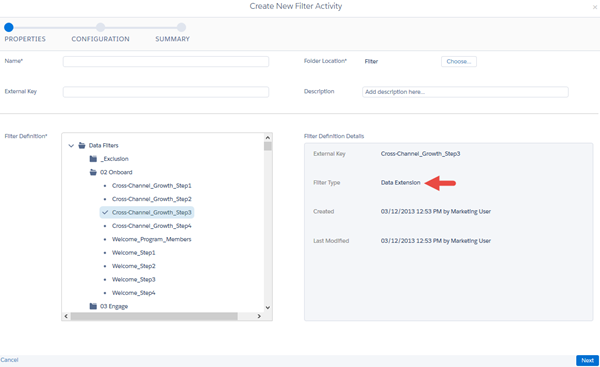Click the Data Filters folder icon
Screen dimensions: 600x367
click(x=82, y=145)
